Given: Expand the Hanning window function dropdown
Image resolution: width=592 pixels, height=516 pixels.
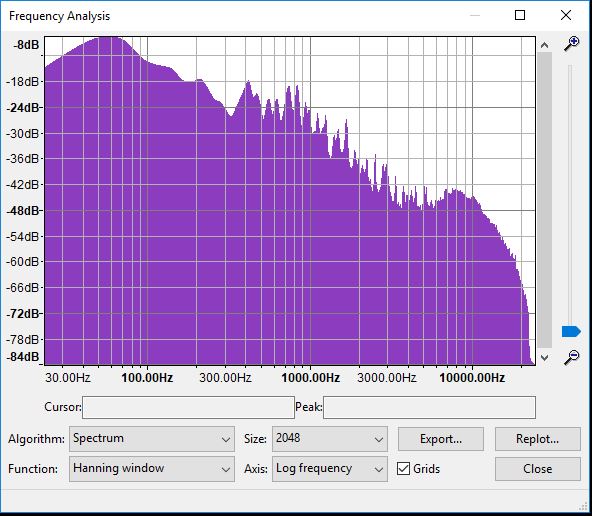Looking at the screenshot, I should pos(152,469).
